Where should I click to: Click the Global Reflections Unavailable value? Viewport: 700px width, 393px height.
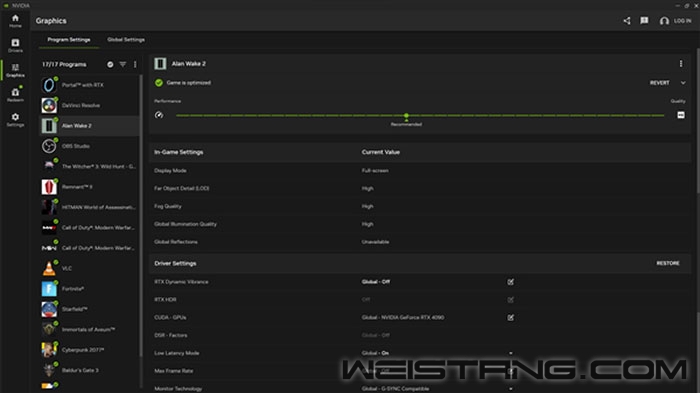coord(375,242)
